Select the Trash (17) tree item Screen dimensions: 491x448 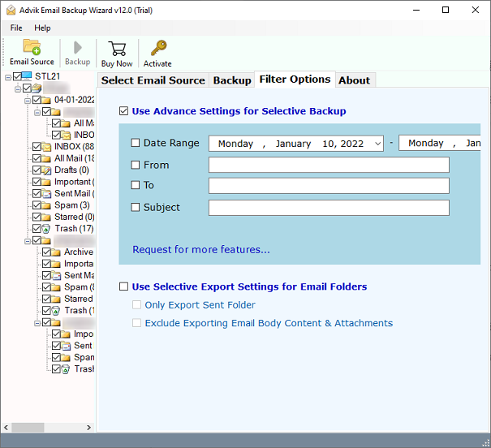tap(74, 229)
